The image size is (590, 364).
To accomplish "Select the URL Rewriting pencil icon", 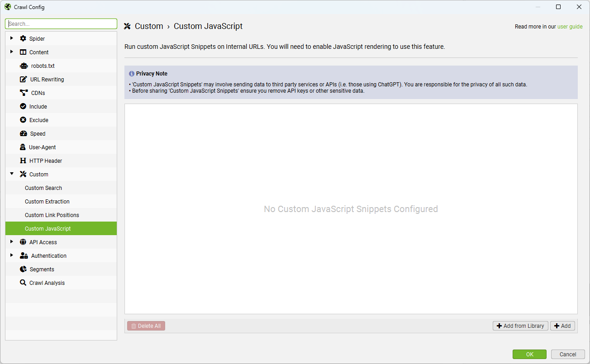I will coord(22,79).
